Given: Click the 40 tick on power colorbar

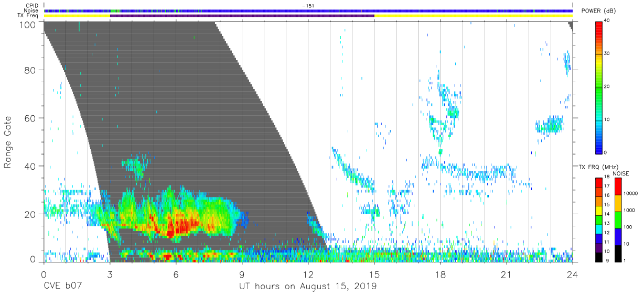Looking at the screenshot, I should point(607,20).
